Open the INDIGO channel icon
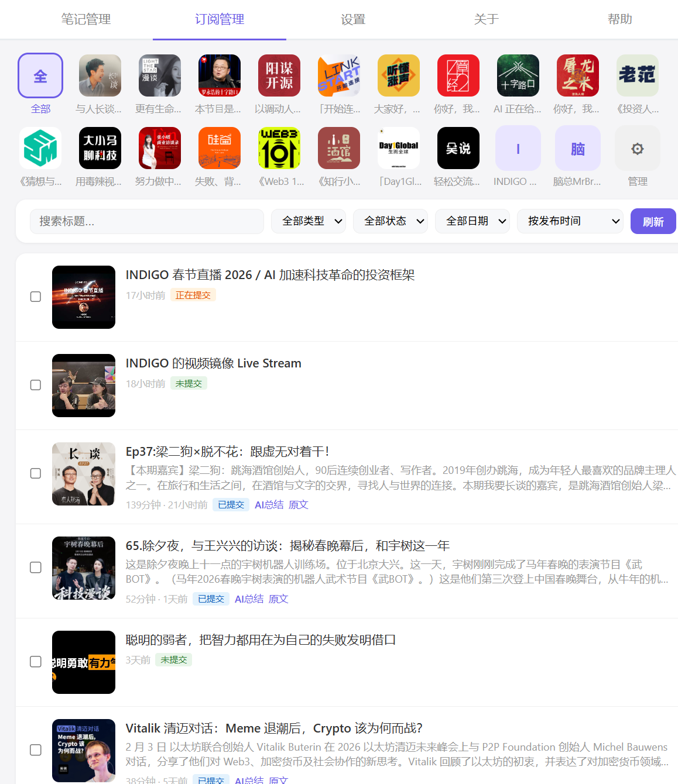Viewport: 678px width, 784px height. (518, 148)
